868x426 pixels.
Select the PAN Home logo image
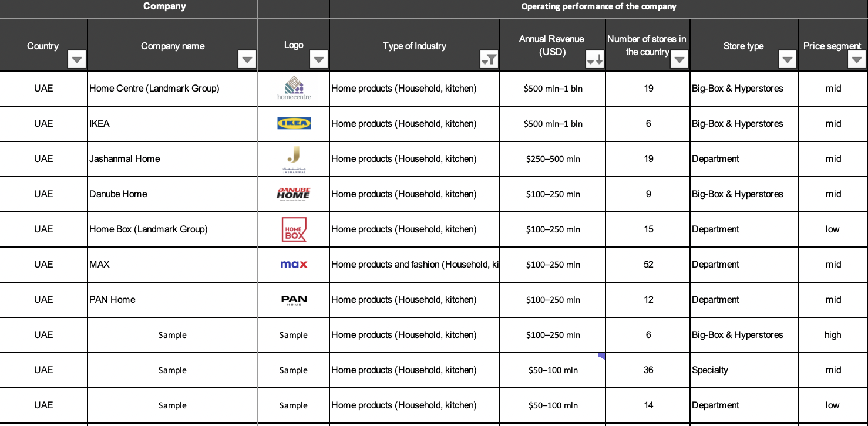point(294,300)
